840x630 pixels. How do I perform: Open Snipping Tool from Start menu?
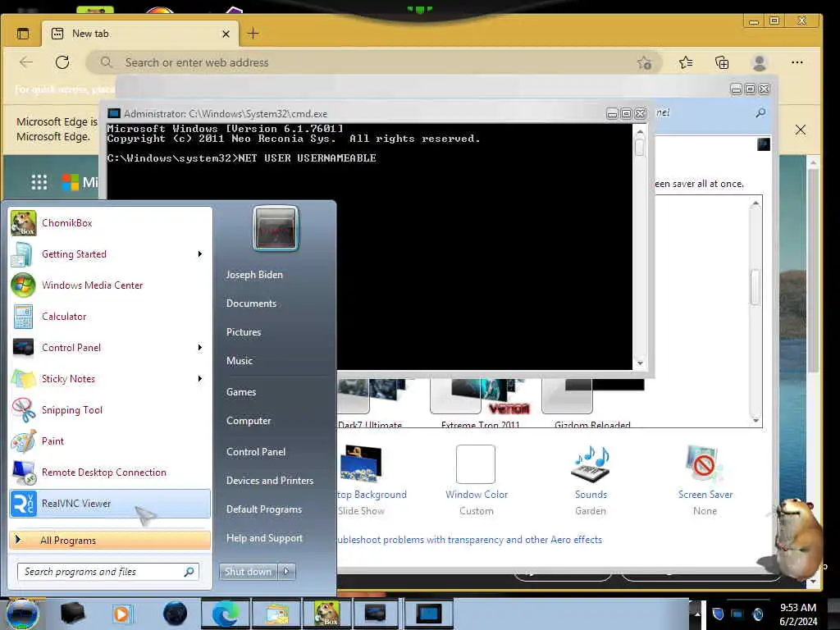coord(110,410)
